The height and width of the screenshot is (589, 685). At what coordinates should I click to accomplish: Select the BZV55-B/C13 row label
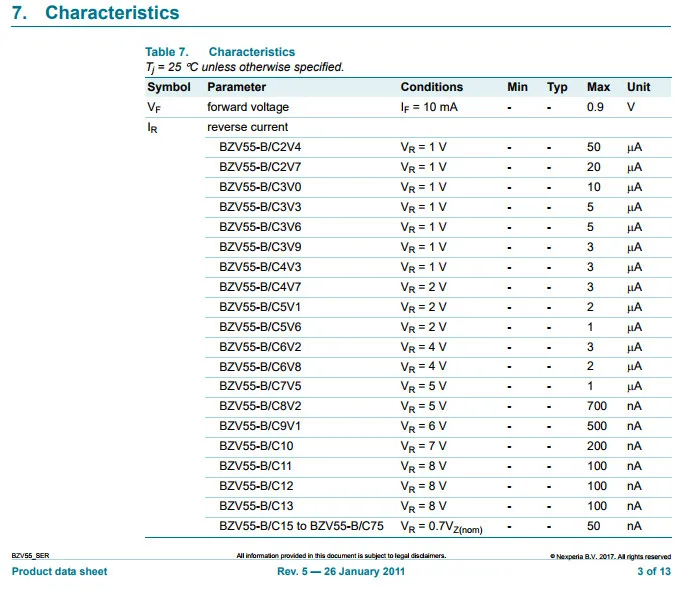pos(256,506)
